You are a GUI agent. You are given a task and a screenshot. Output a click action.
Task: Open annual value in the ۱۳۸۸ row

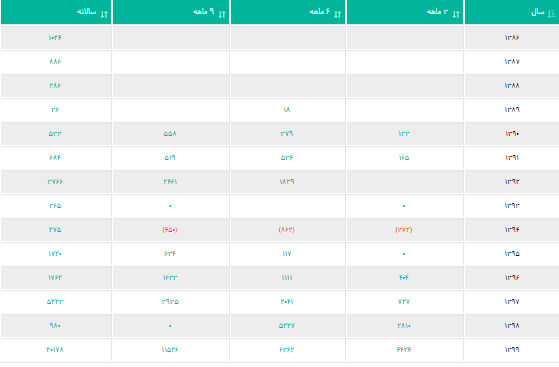tap(55, 85)
